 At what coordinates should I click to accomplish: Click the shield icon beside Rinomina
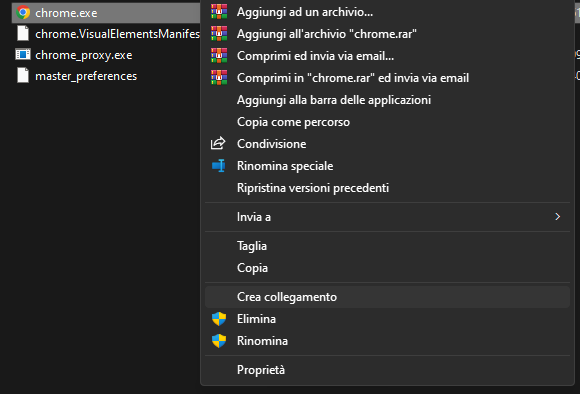point(219,341)
